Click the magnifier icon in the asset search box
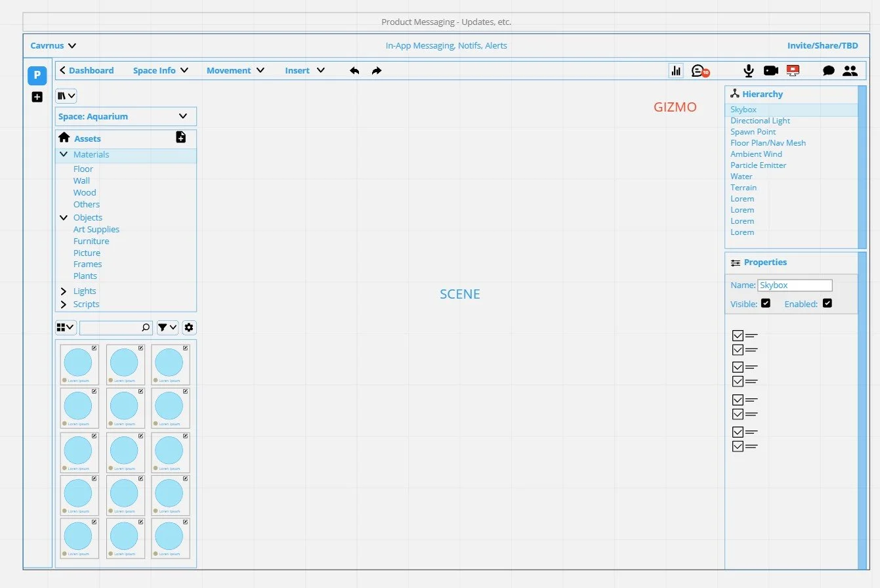This screenshot has width=880, height=588. click(x=146, y=327)
